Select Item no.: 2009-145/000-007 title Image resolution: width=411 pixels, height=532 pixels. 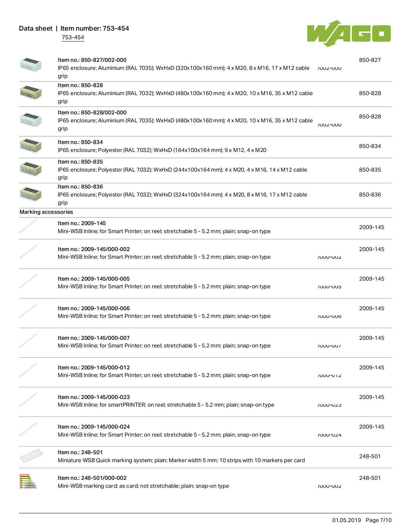94,338
